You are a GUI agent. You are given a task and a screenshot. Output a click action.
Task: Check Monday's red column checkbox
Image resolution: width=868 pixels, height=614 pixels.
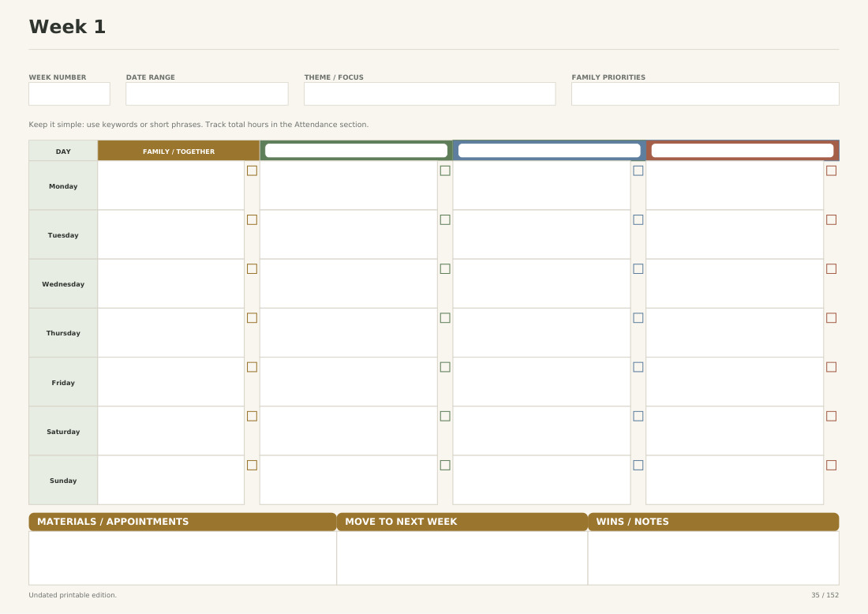coord(832,170)
